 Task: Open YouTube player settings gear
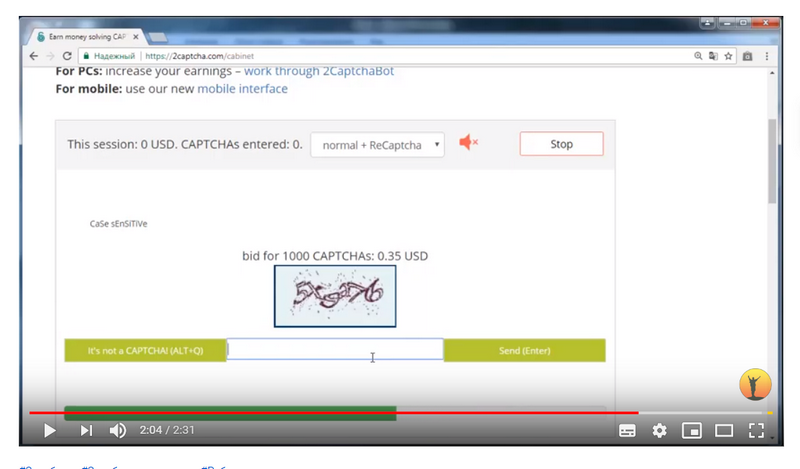tap(659, 431)
